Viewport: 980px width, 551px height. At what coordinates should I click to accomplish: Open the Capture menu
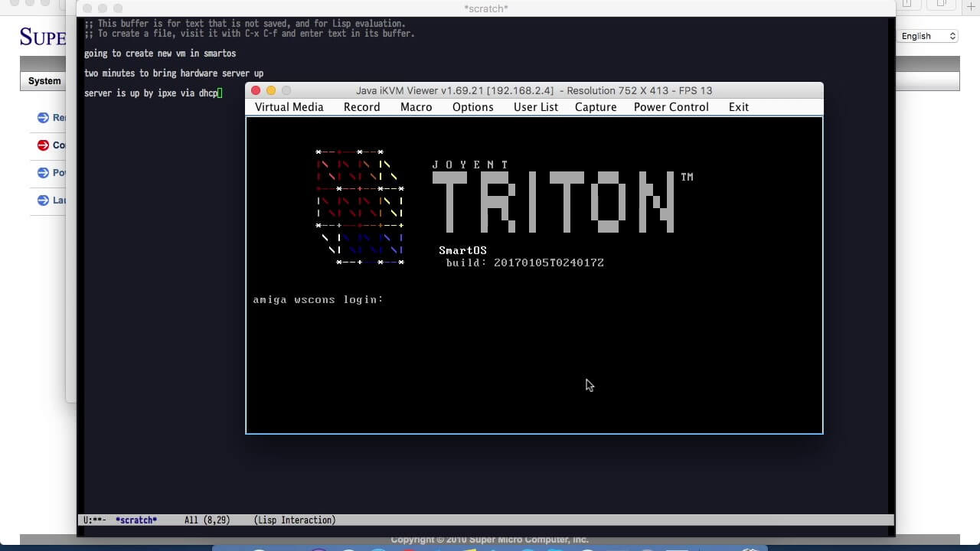click(596, 107)
